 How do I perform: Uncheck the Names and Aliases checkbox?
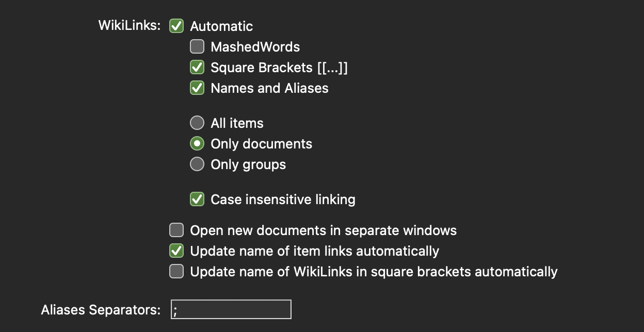coord(197,88)
